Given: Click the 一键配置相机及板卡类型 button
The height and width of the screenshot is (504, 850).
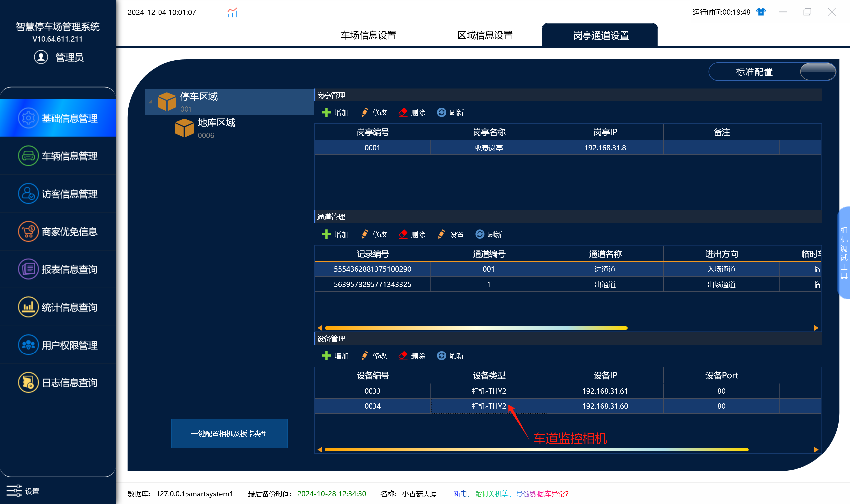Looking at the screenshot, I should 230,433.
